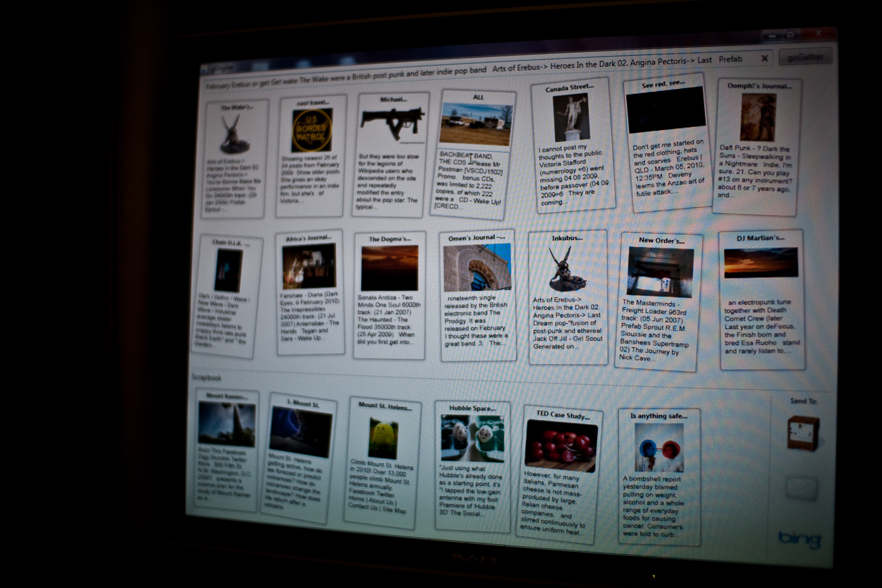
Task: Click the sunset image in The Dogma's card
Action: [x=390, y=268]
